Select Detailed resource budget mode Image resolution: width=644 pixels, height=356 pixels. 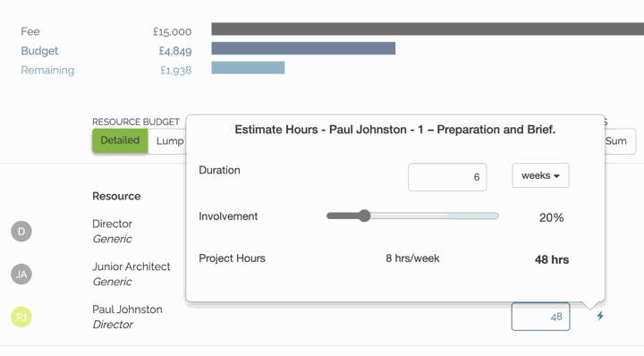tap(120, 140)
